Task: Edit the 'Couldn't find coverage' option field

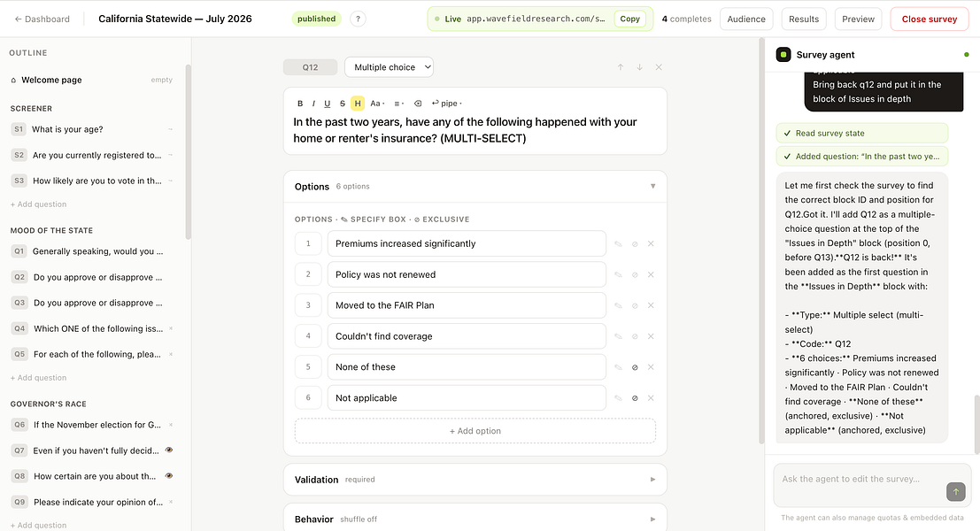Action: 467,336
